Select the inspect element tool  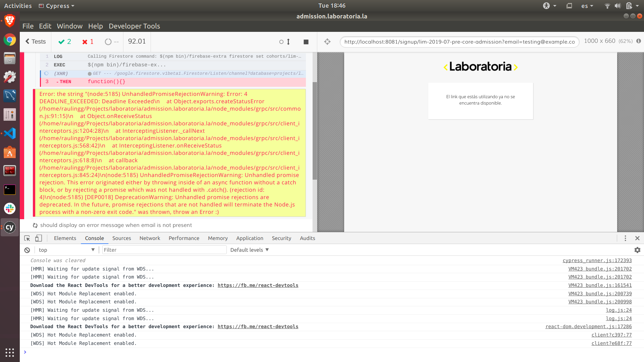(27, 238)
